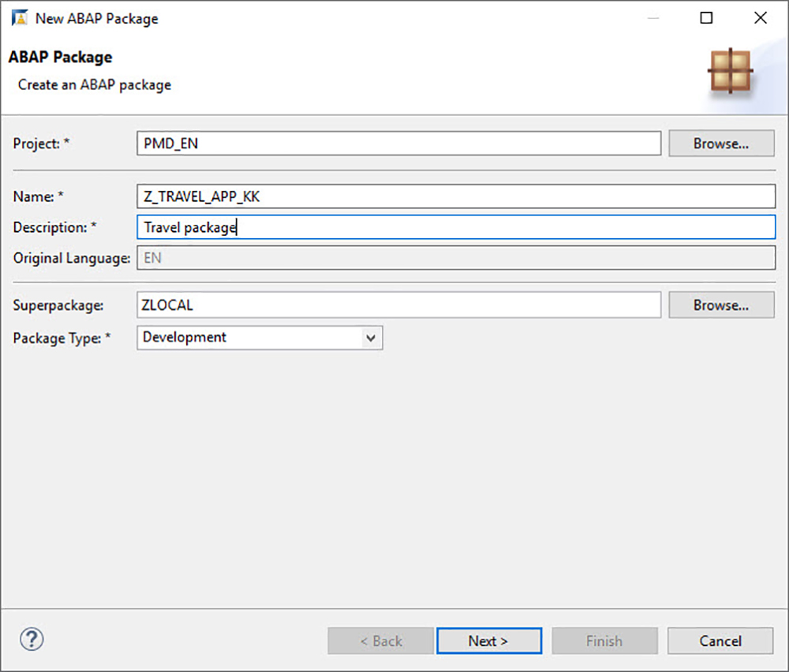Click the disabled Finish button
Image resolution: width=789 pixels, height=672 pixels.
point(604,640)
